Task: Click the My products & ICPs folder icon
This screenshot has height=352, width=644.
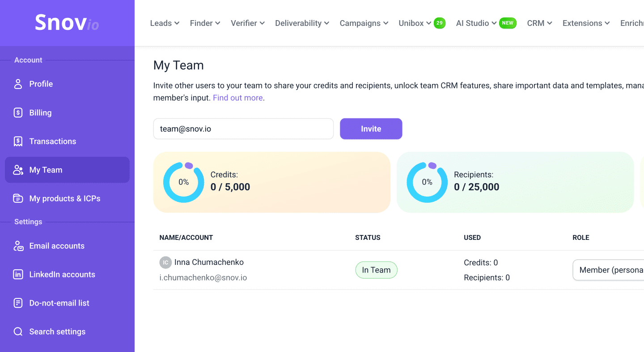Action: 18,198
